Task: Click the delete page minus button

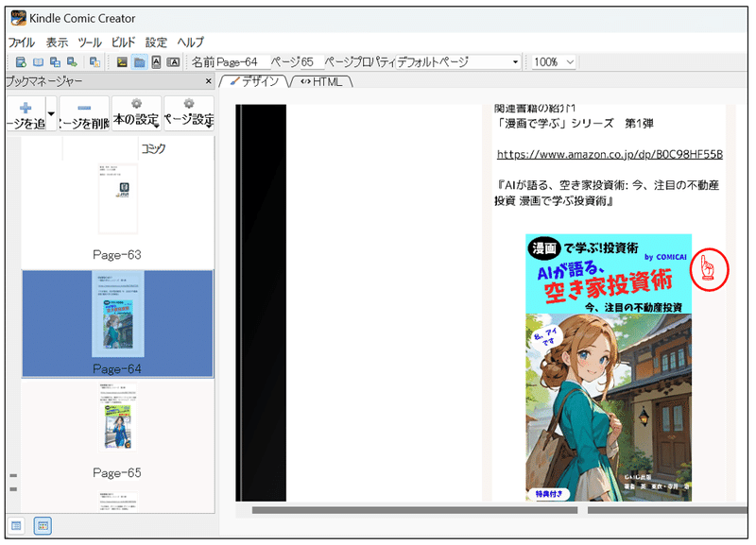Action: (84, 113)
